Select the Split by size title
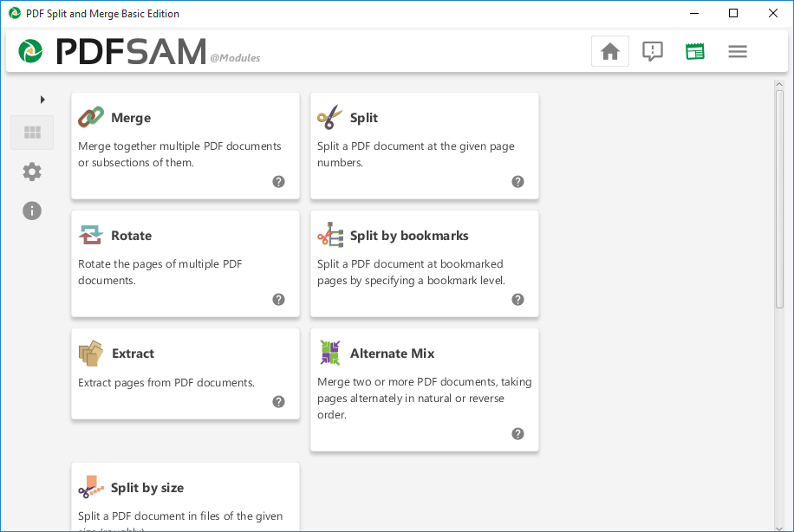Viewport: 794px width, 532px height. (147, 488)
